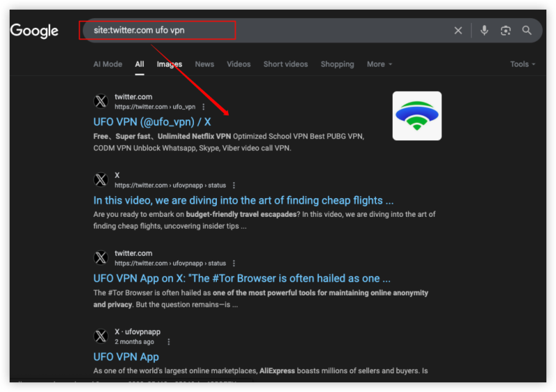
Task: Clear the search query with X icon
Action: (x=458, y=31)
